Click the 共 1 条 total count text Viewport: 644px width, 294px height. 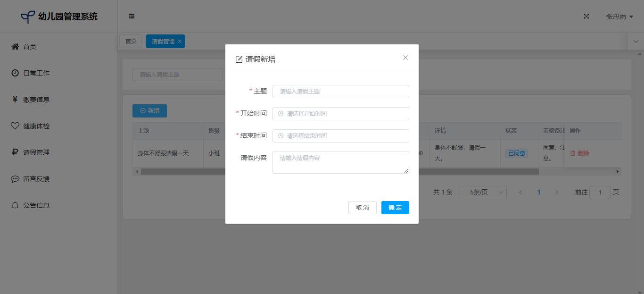click(x=443, y=193)
